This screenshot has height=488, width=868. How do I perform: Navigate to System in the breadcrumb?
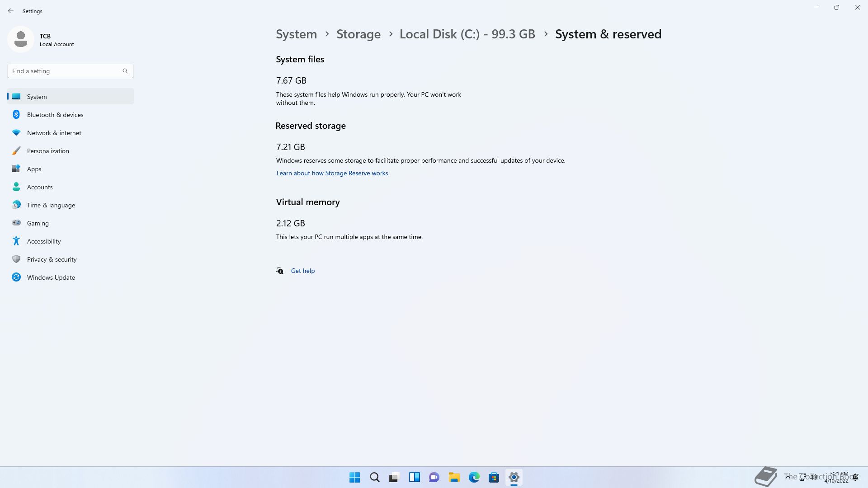pyautogui.click(x=297, y=34)
